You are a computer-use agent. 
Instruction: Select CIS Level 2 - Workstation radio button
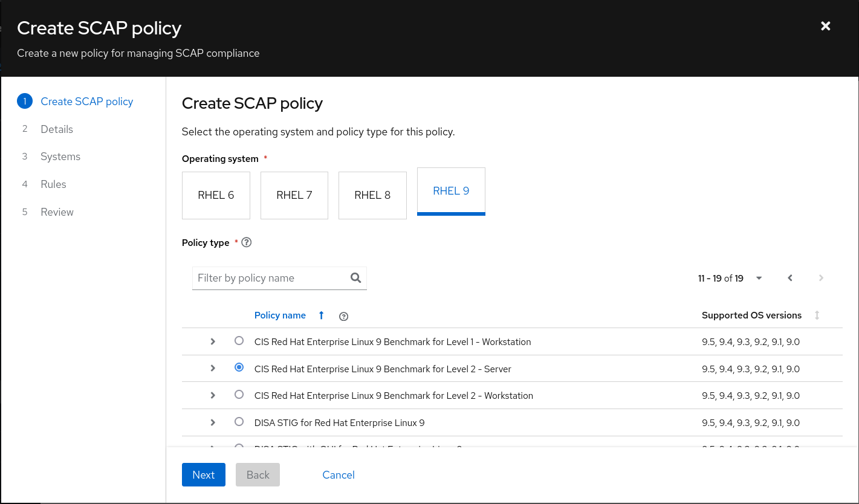click(x=239, y=395)
